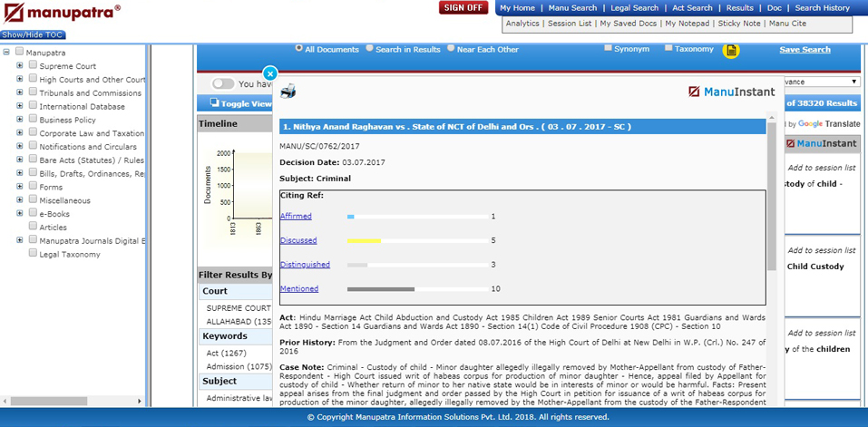Select the Near Each Other radio button
Image resolution: width=868 pixels, height=427 pixels.
pos(451,48)
